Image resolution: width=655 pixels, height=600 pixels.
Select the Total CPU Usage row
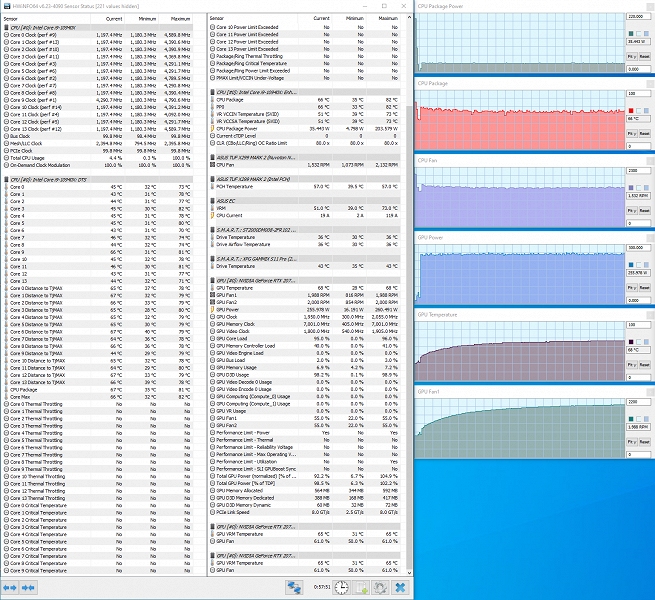(97, 158)
